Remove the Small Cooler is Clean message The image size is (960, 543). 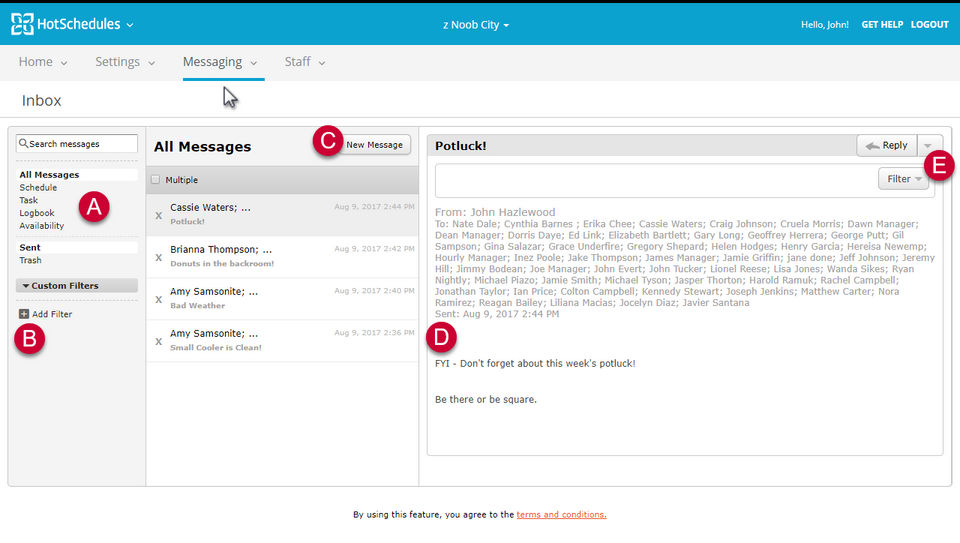[x=159, y=342]
